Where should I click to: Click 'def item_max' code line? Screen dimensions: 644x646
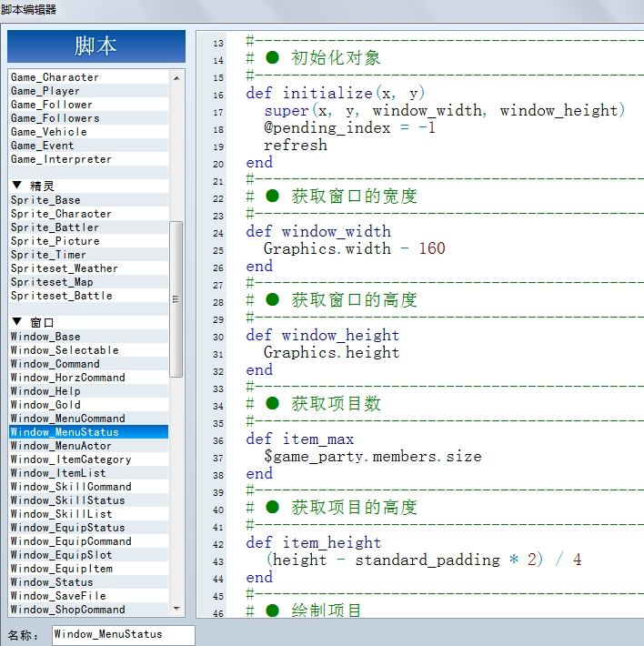[300, 439]
